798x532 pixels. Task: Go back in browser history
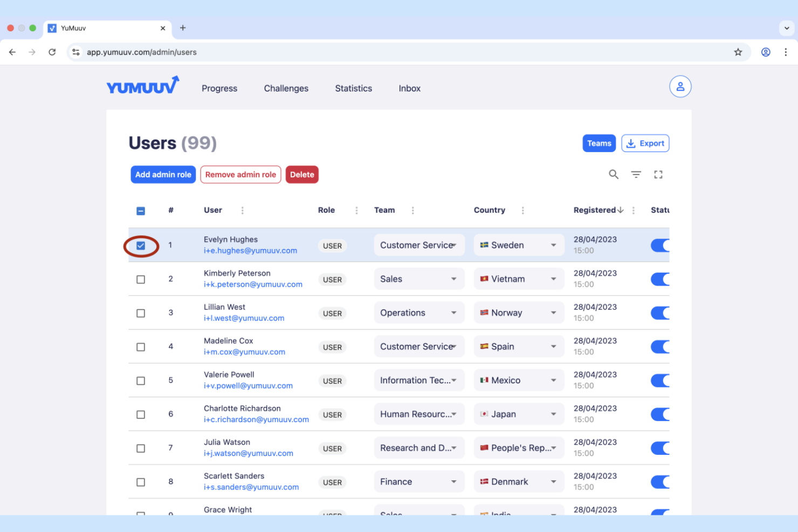tap(12, 52)
